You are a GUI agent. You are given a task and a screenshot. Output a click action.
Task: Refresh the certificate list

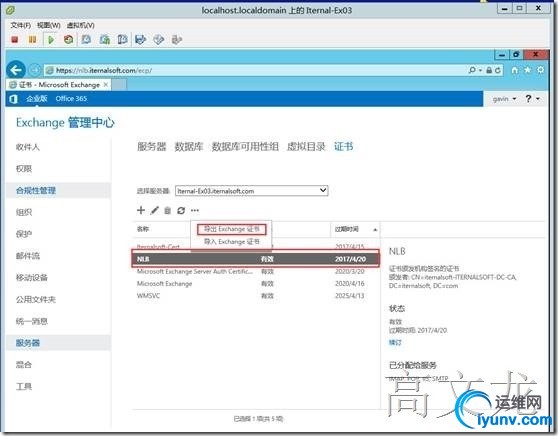coord(181,210)
